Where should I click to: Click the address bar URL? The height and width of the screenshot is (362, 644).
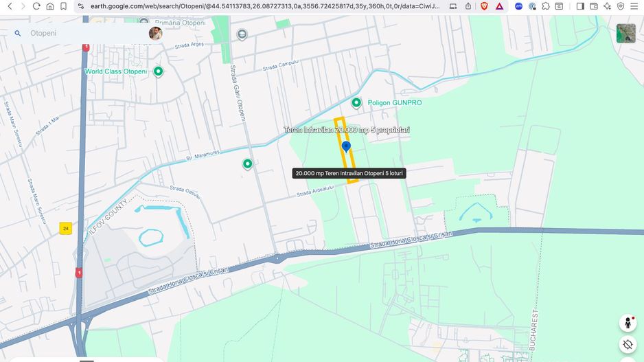(x=265, y=6)
